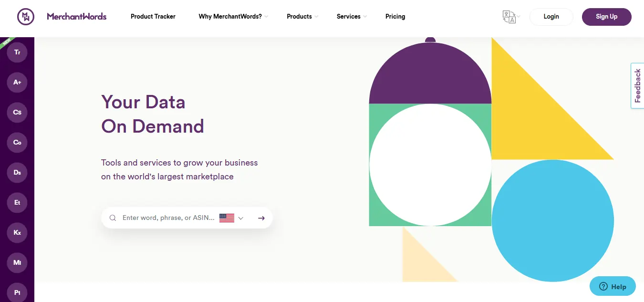The width and height of the screenshot is (644, 302).
Task: Submit the search with the arrow icon
Action: pos(261,218)
